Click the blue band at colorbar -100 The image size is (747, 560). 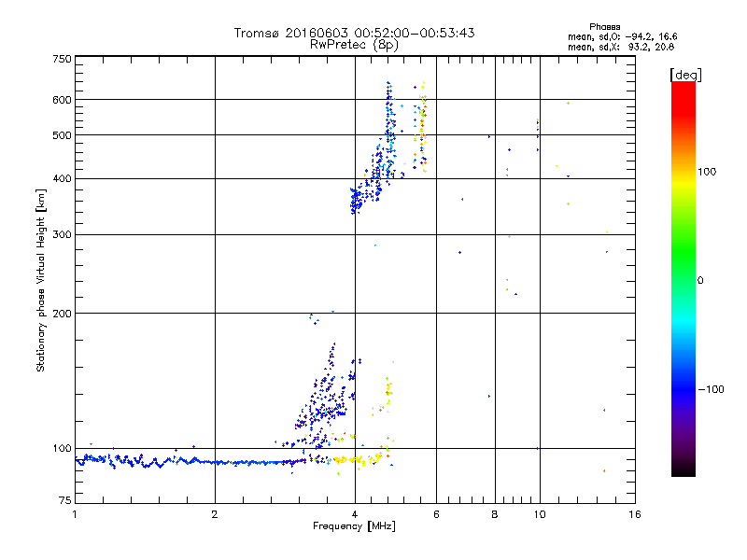[x=684, y=389]
